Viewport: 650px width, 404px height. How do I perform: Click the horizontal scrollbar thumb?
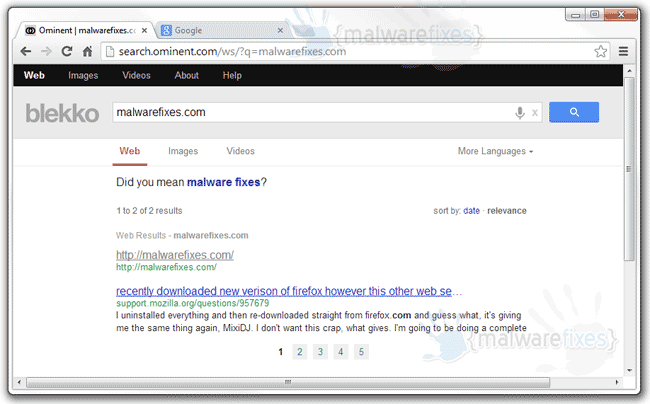288,382
